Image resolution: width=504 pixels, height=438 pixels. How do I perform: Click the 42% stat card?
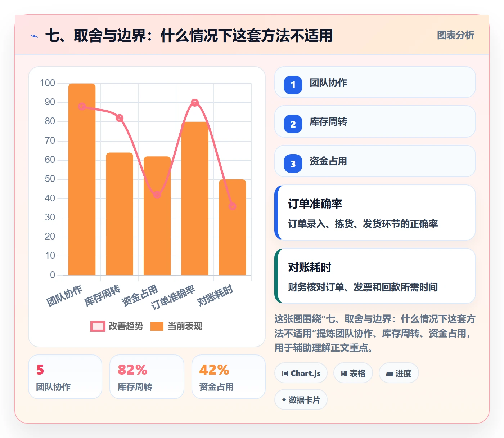click(x=229, y=377)
